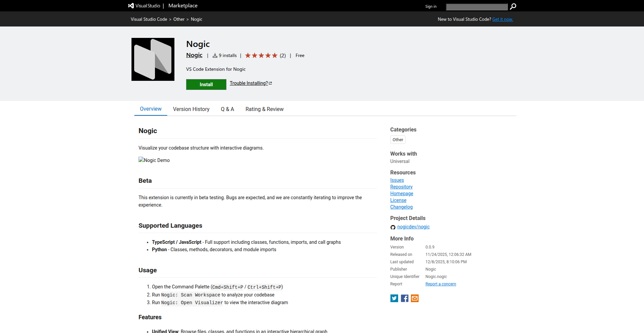Viewport: 644px width, 333px height.
Task: Focus the Marketplace search input field
Action: (x=477, y=7)
